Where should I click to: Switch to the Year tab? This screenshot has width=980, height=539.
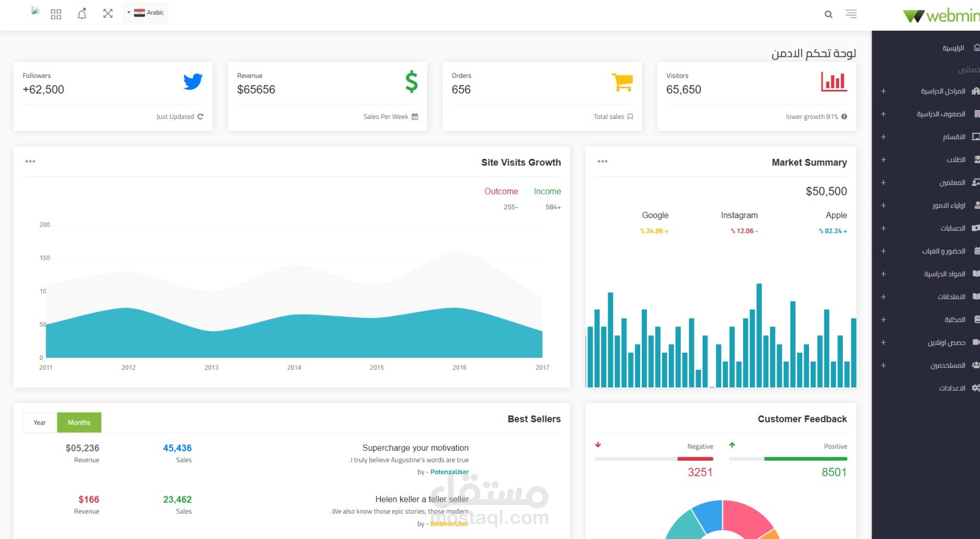40,422
